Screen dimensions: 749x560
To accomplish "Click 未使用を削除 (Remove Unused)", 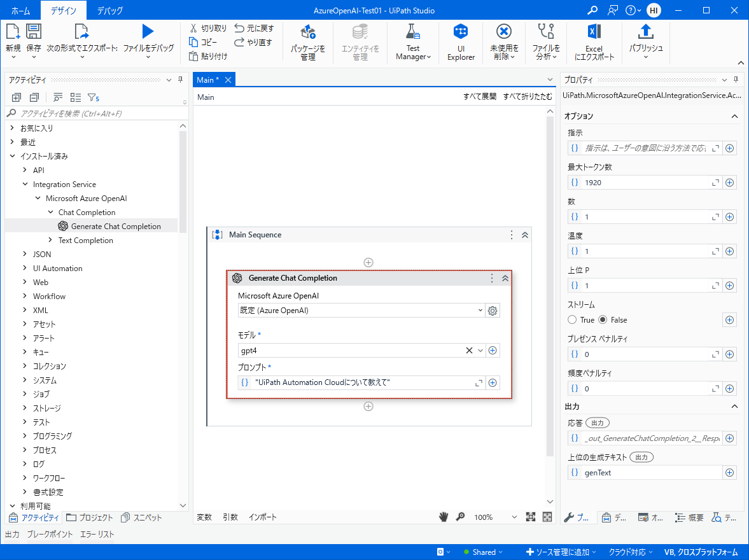I will [504, 43].
